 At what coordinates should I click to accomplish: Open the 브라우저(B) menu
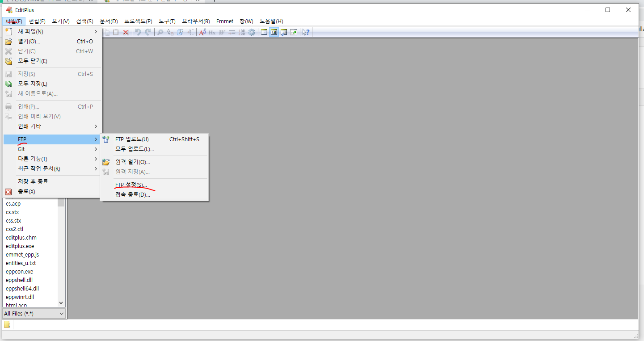click(196, 21)
